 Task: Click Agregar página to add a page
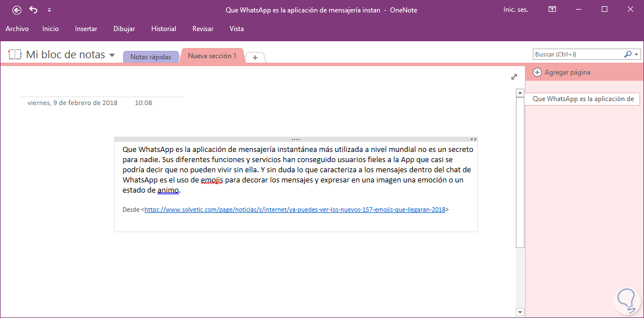(562, 72)
